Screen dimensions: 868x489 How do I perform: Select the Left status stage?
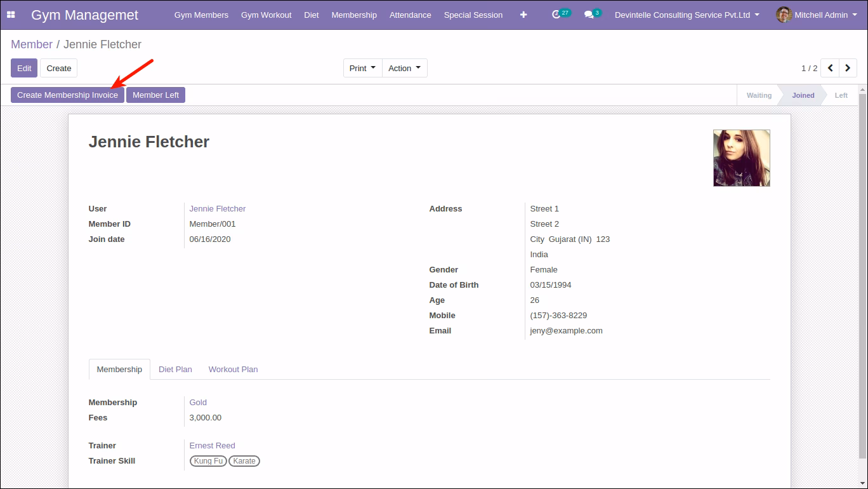841,95
